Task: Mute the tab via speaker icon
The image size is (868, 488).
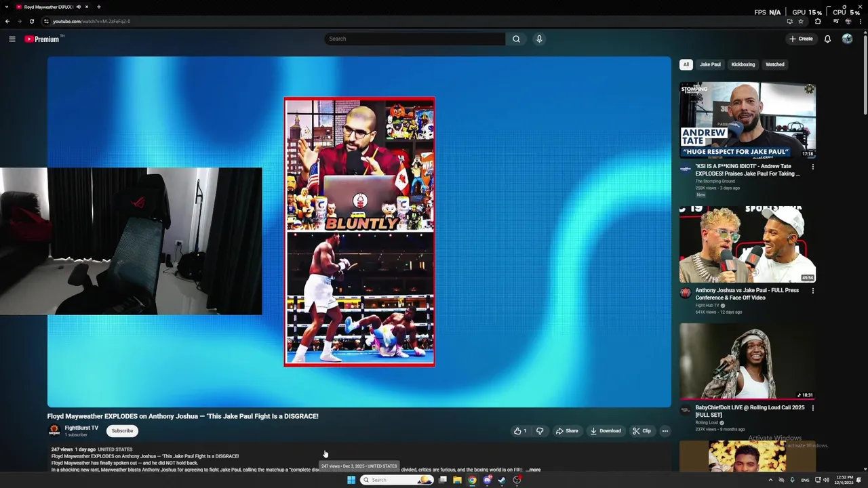Action: click(79, 7)
